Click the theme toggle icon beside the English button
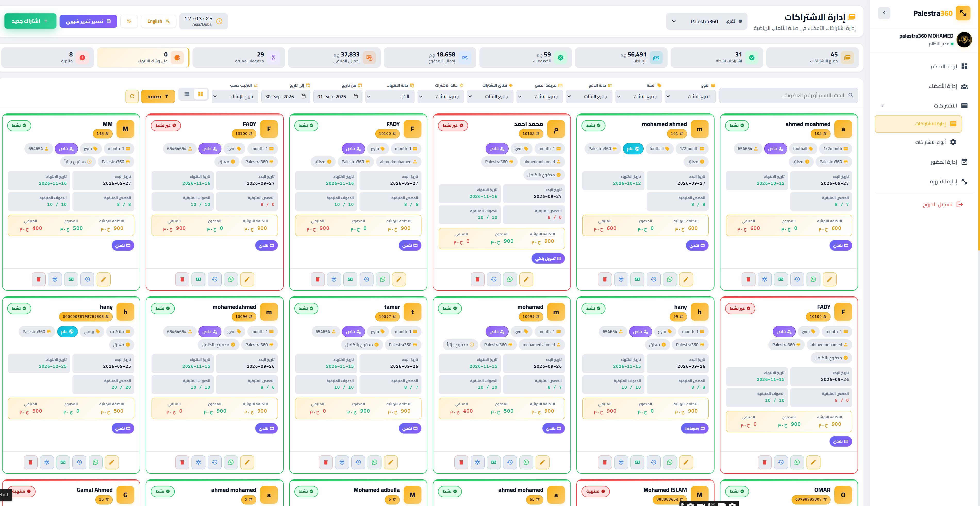 (129, 21)
